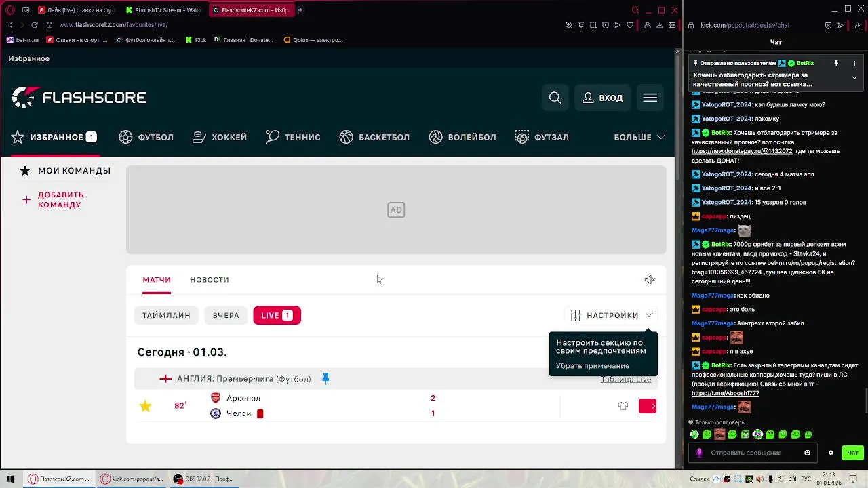The height and width of the screenshot is (488, 868).
Task: Open the ИЗБРАННОЕ favourites section
Action: pos(54,137)
